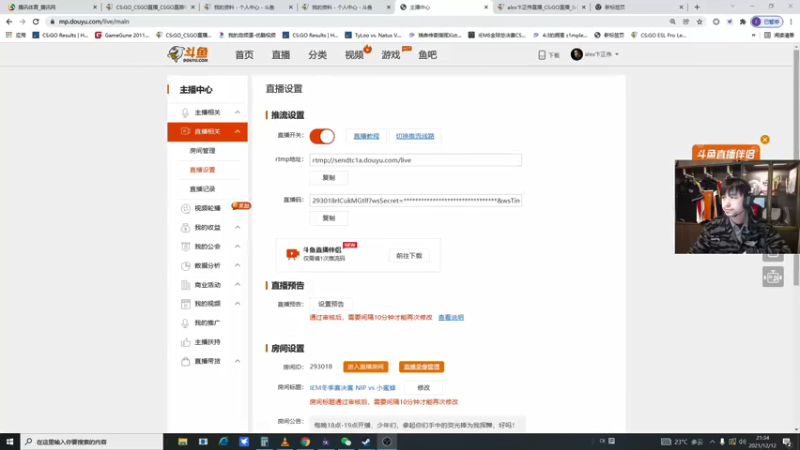
Task: Expand the 数据分析 sidebar section
Action: click(237, 265)
